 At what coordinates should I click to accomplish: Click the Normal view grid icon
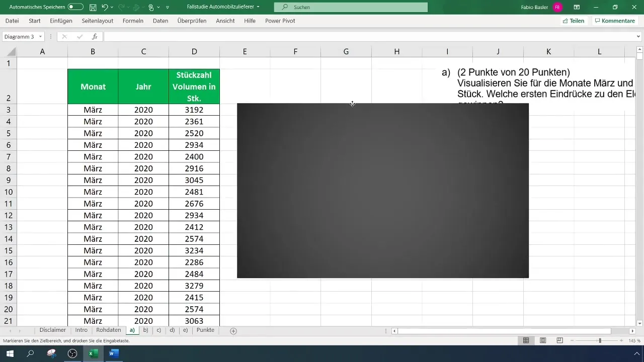[526, 340]
